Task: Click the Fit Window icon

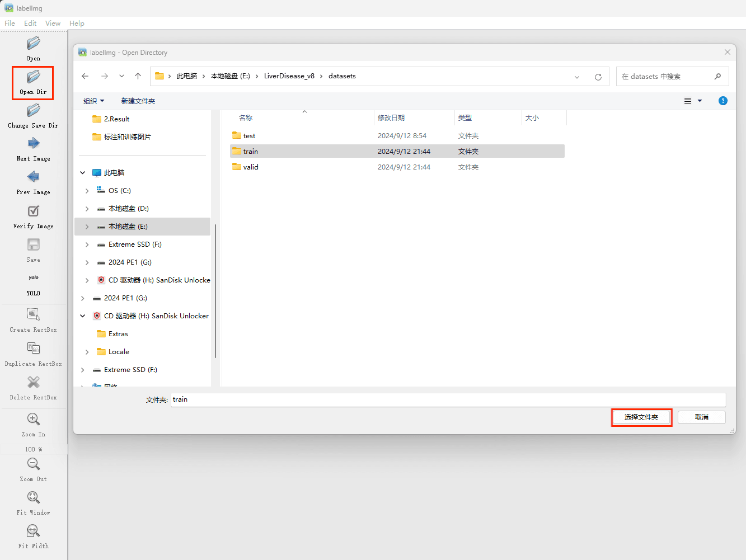Action: pyautogui.click(x=34, y=498)
